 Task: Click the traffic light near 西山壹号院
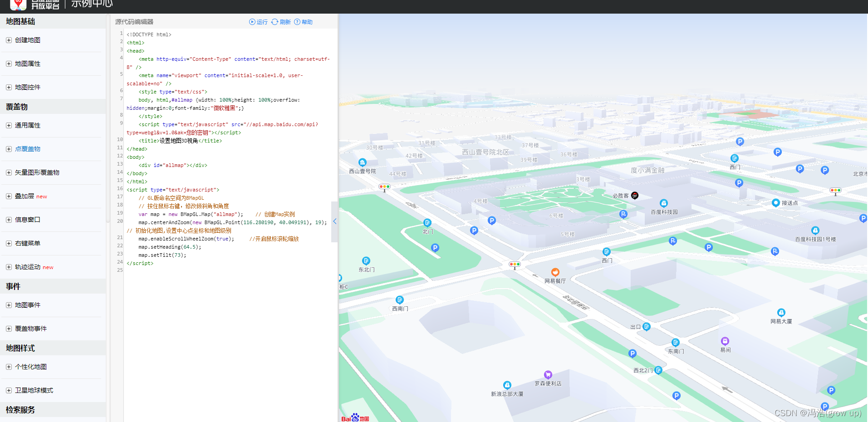[x=384, y=187]
